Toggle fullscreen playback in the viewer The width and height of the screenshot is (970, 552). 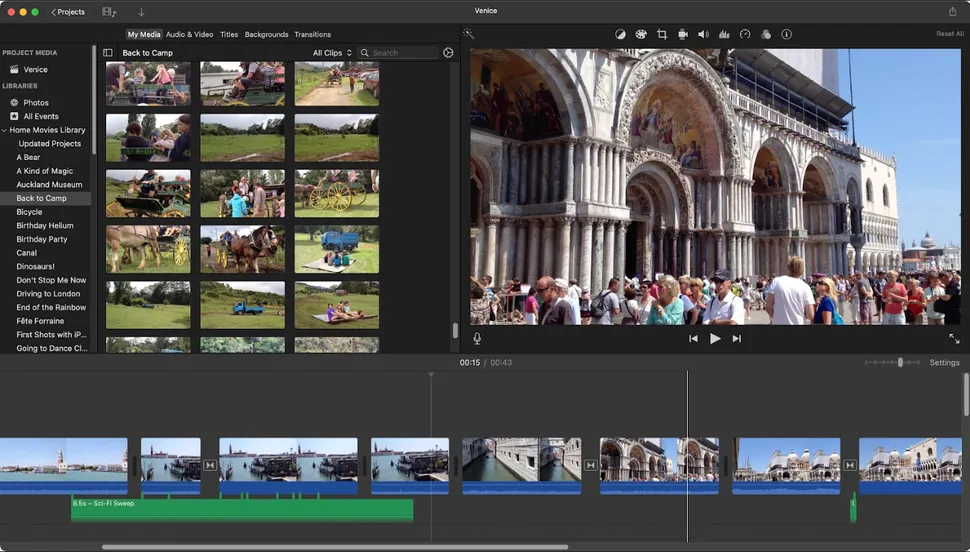pyautogui.click(x=953, y=339)
